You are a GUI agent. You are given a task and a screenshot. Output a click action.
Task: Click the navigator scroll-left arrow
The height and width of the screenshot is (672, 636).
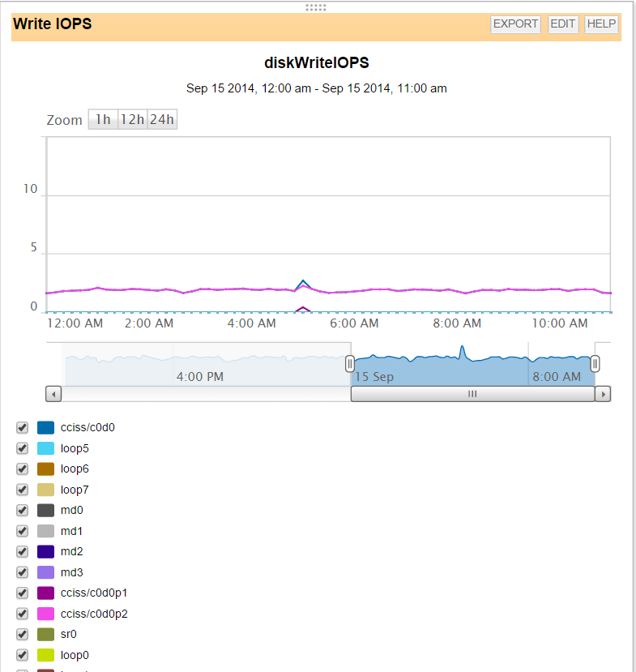click(x=53, y=394)
